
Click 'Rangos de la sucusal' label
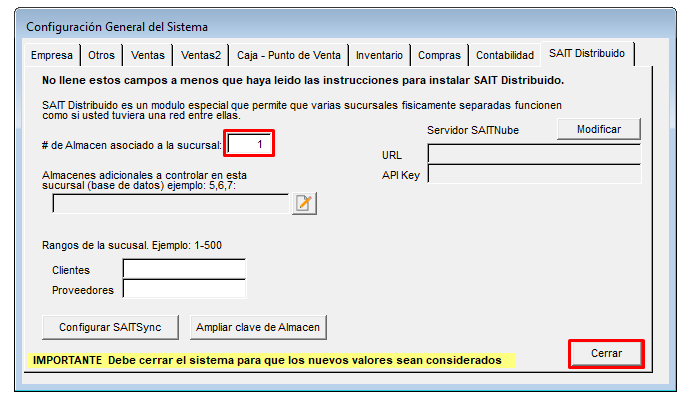[132, 245]
